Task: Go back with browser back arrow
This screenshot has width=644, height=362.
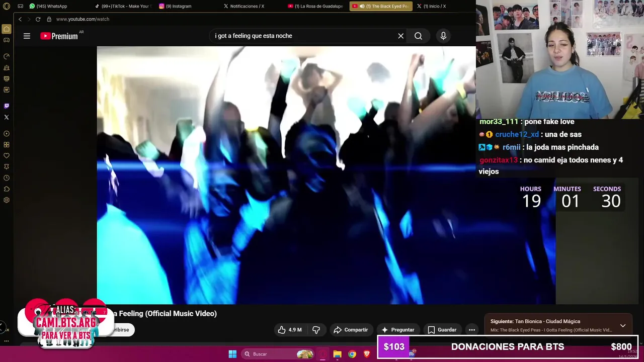Action: [x=20, y=19]
